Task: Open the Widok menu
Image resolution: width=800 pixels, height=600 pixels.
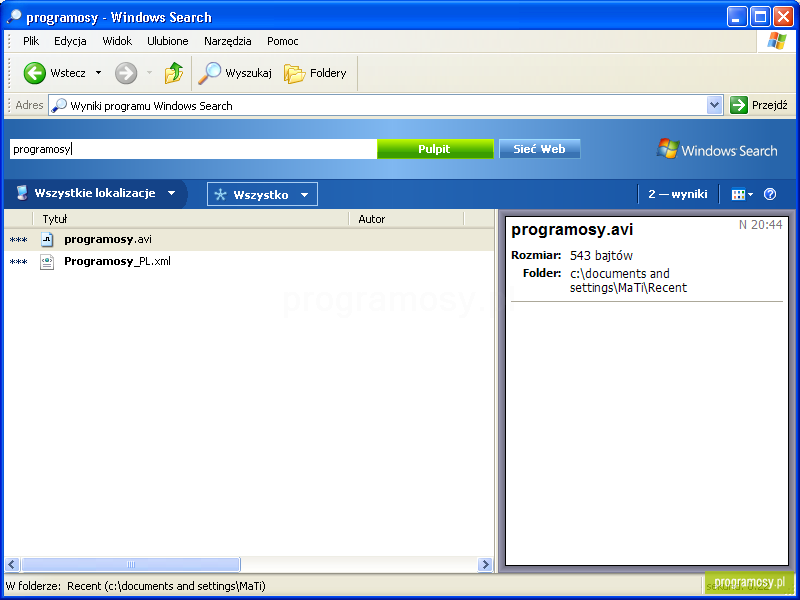Action: pos(117,41)
